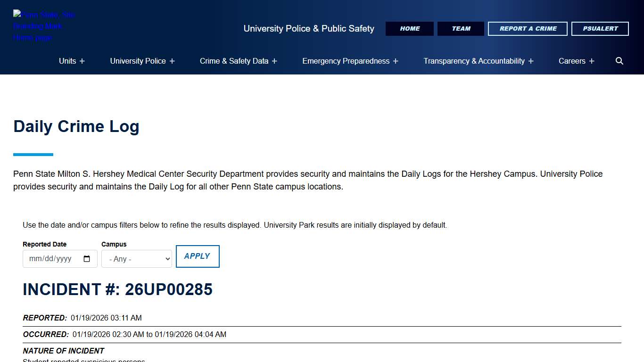Viewport: 644px width, 362px height.
Task: Expand the University Police menu
Action: [x=142, y=61]
